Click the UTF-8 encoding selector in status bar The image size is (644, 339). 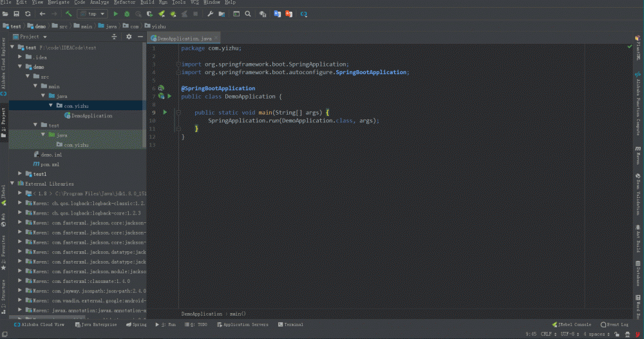(568, 334)
